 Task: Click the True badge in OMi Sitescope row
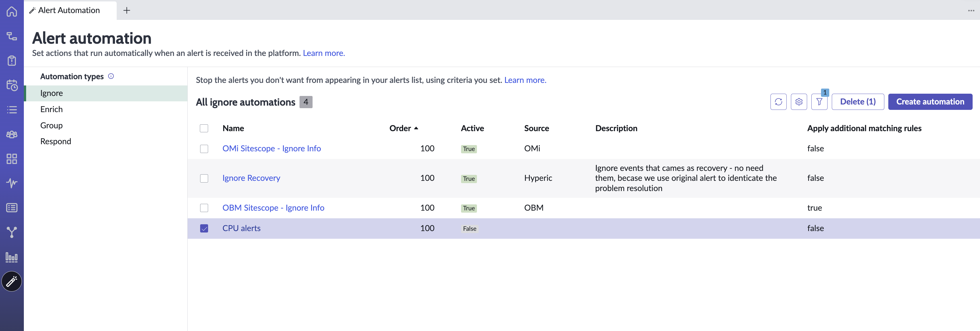pos(469,149)
